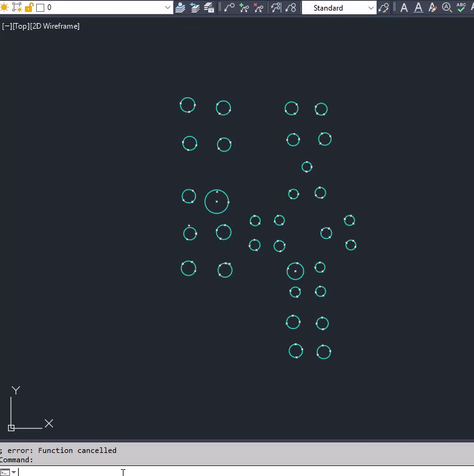Click Make Object's Layer Current icon
The height and width of the screenshot is (476, 474).
click(180, 7)
